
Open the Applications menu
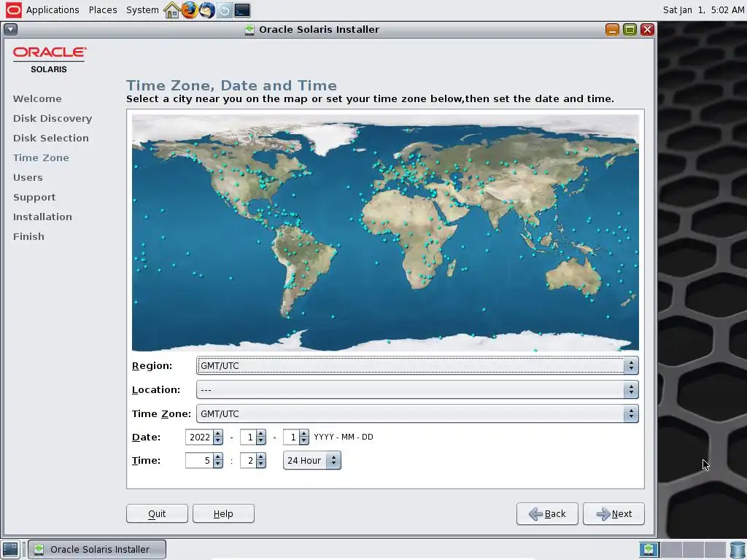53,10
